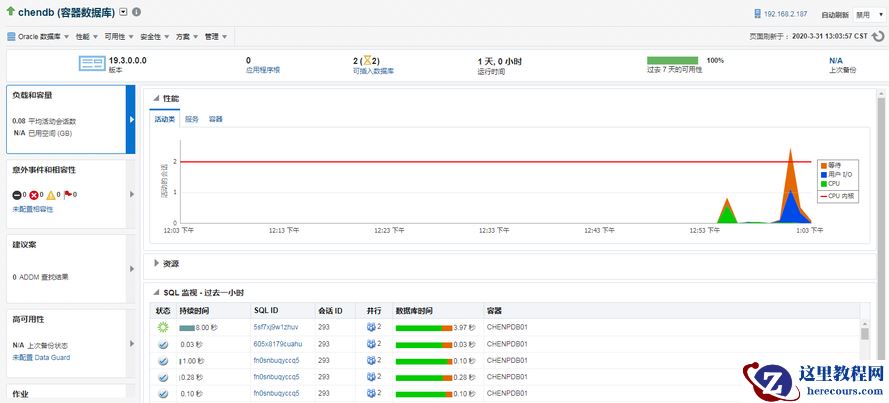
Task: Click the running status icon in first SQL row
Action: click(x=162, y=327)
